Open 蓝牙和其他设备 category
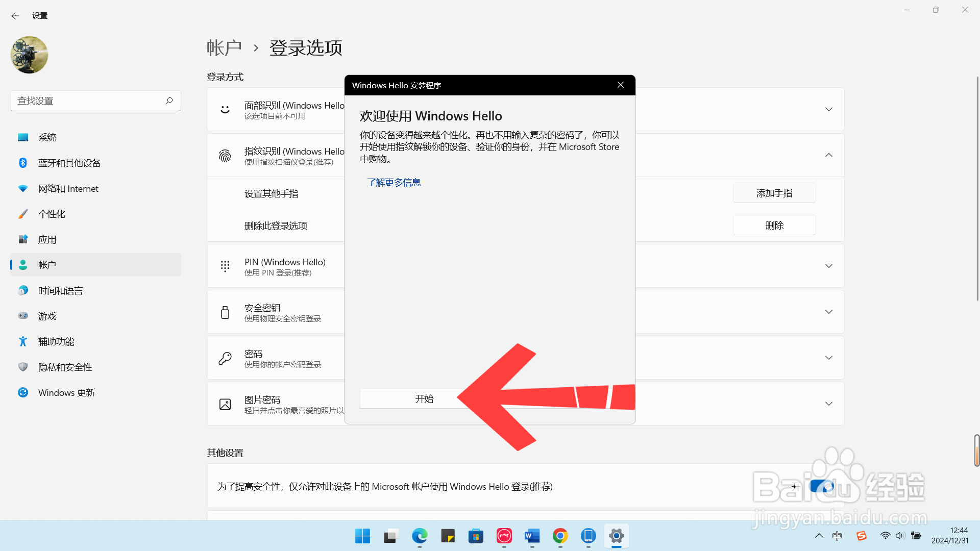This screenshot has height=551, width=980. (95, 163)
